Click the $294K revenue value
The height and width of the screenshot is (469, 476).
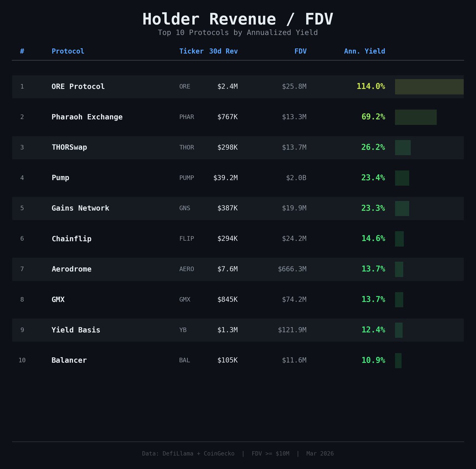(x=227, y=238)
